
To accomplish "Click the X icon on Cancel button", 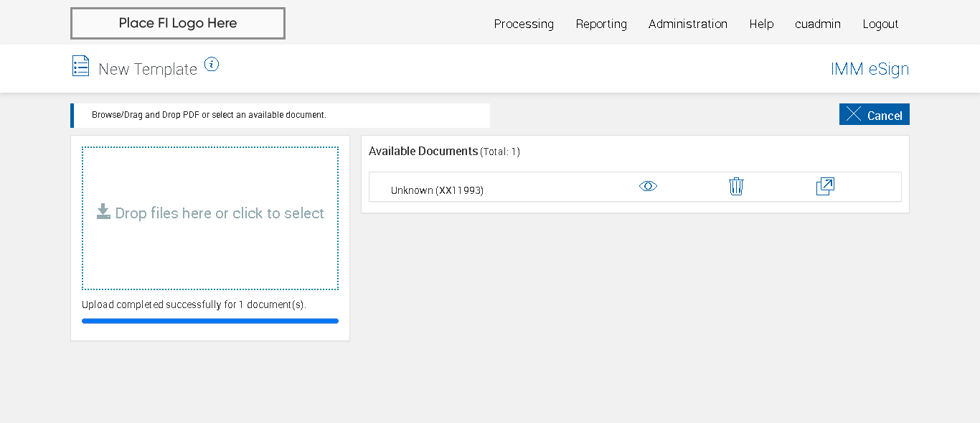I will [854, 114].
